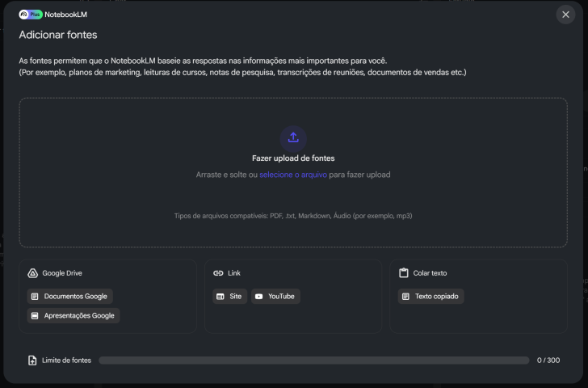Add a Site link source
This screenshot has height=388, width=588.
[230, 297]
